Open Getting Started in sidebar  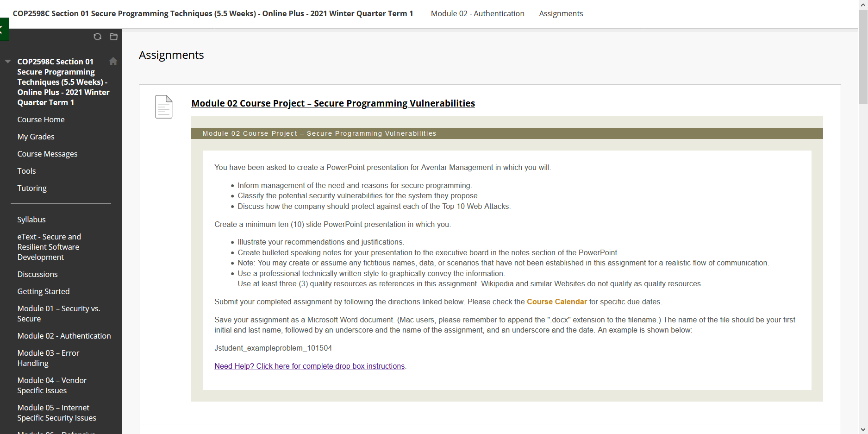(44, 291)
